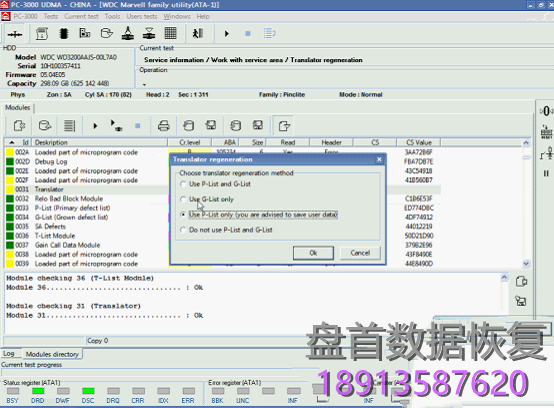This screenshot has width=554, height=408.
Task: Click the exit utility icon with running figure
Action: tap(198, 34)
